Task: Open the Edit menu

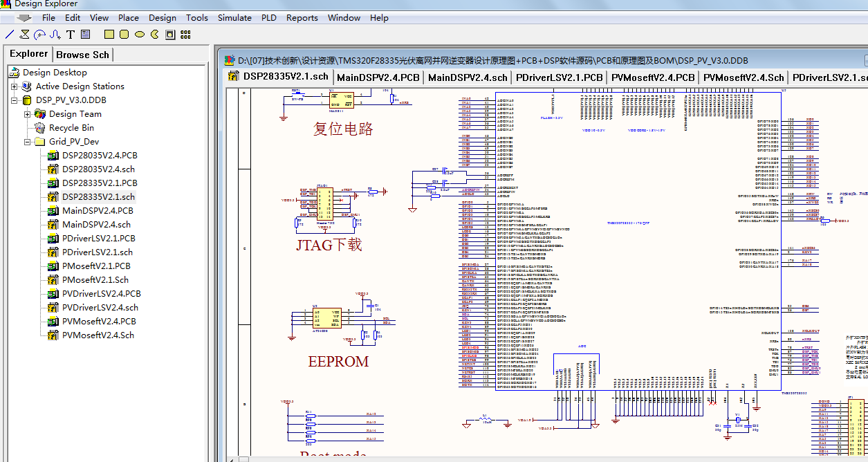Action: [x=73, y=18]
